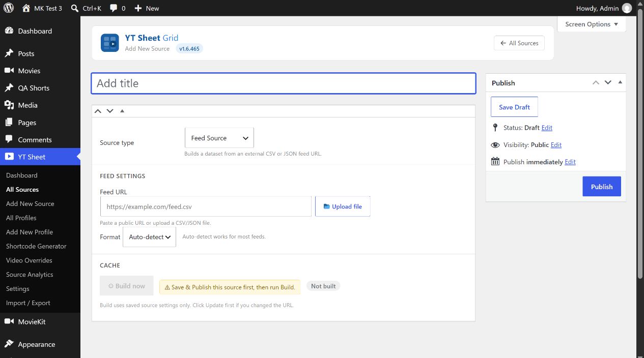The image size is (644, 358).
Task: Click the YT Sheet play icon
Action: pyautogui.click(x=9, y=157)
